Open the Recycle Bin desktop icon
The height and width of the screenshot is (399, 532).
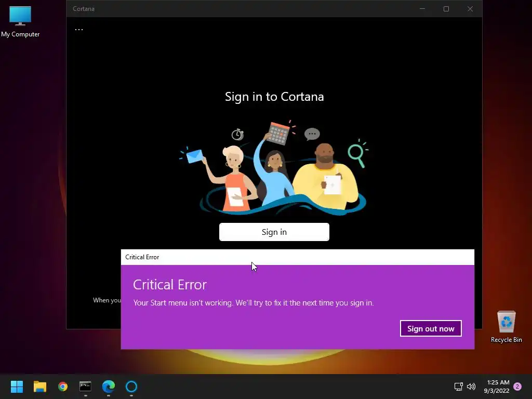(506, 327)
